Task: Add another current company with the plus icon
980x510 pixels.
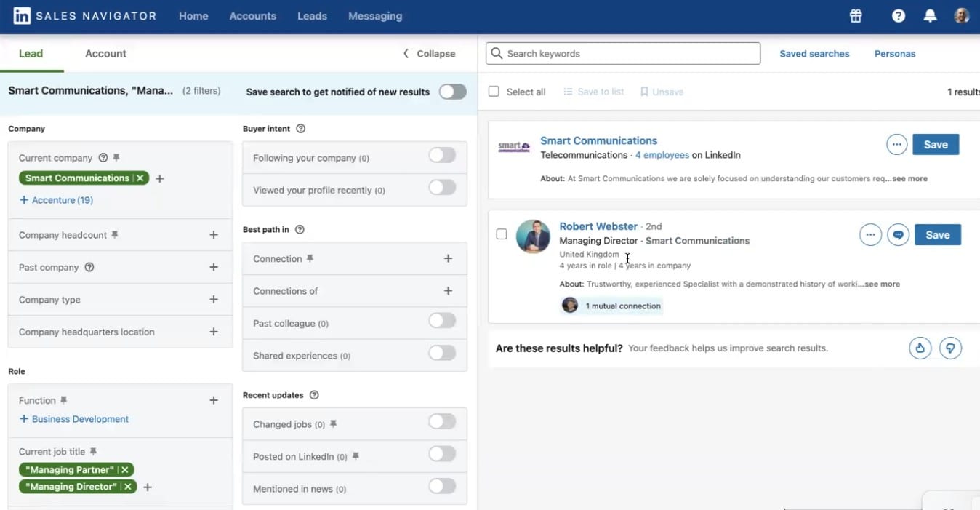Action: 160,178
